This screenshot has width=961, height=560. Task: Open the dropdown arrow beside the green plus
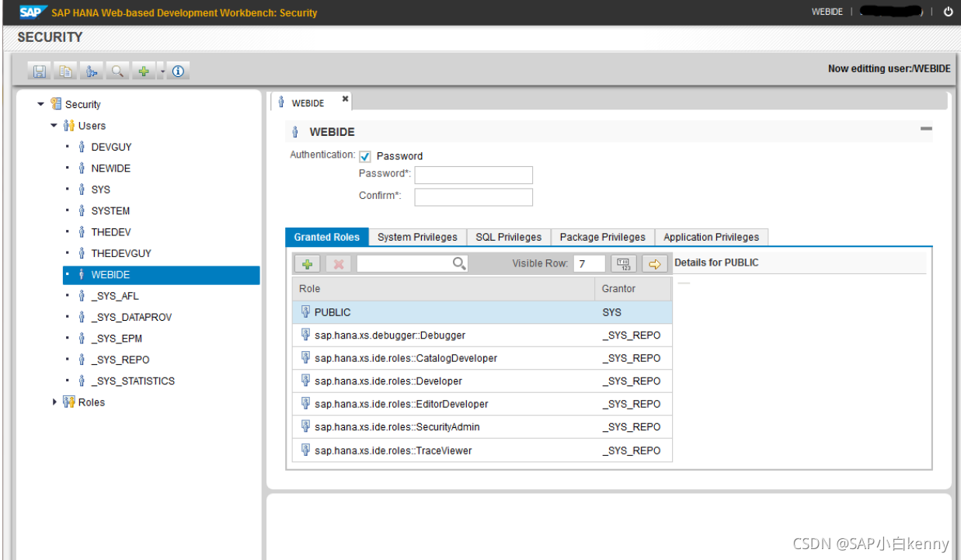coord(162,71)
